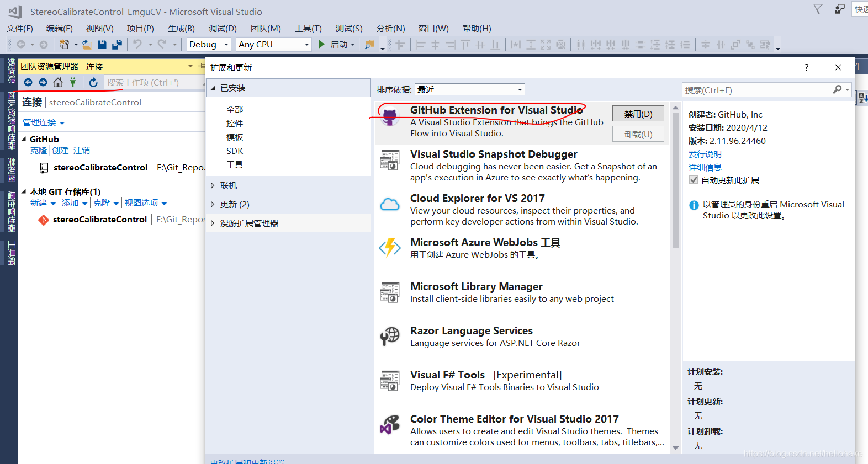The width and height of the screenshot is (868, 464).
Task: Open the 工具(T) menu
Action: 308,29
